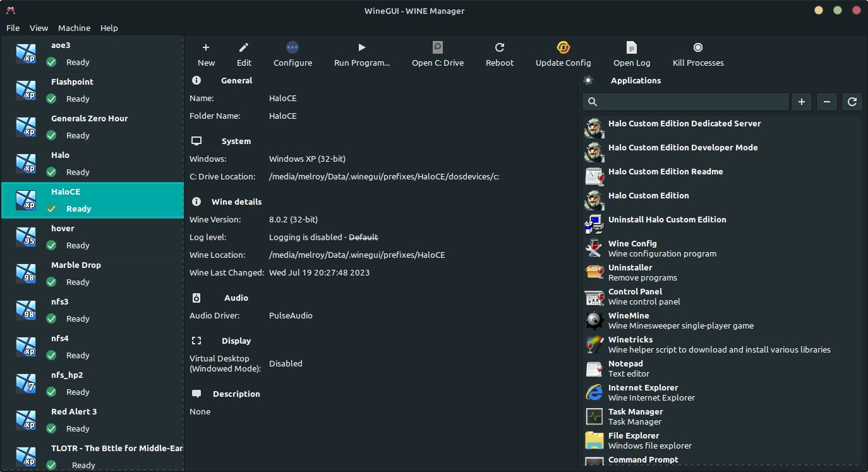Select the nfs_hp2 machine
868x472 pixels.
92,384
